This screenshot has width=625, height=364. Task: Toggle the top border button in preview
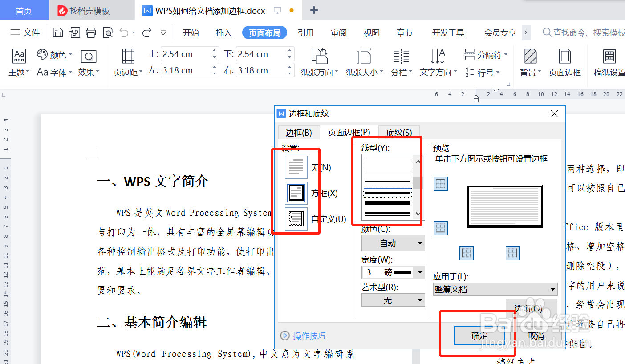point(441,184)
